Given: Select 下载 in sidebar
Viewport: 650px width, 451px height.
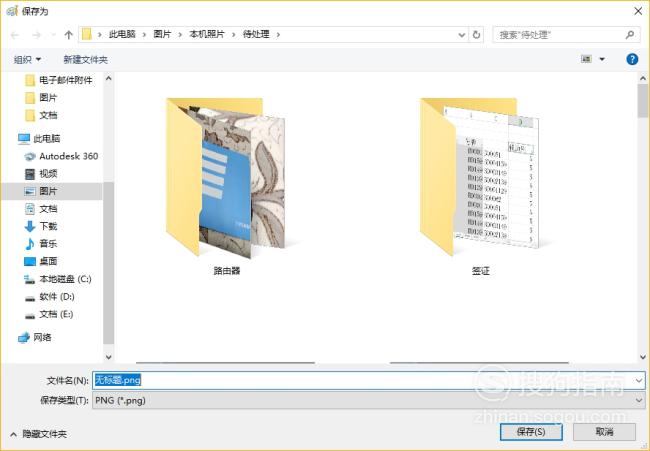Looking at the screenshot, I should click(x=41, y=226).
